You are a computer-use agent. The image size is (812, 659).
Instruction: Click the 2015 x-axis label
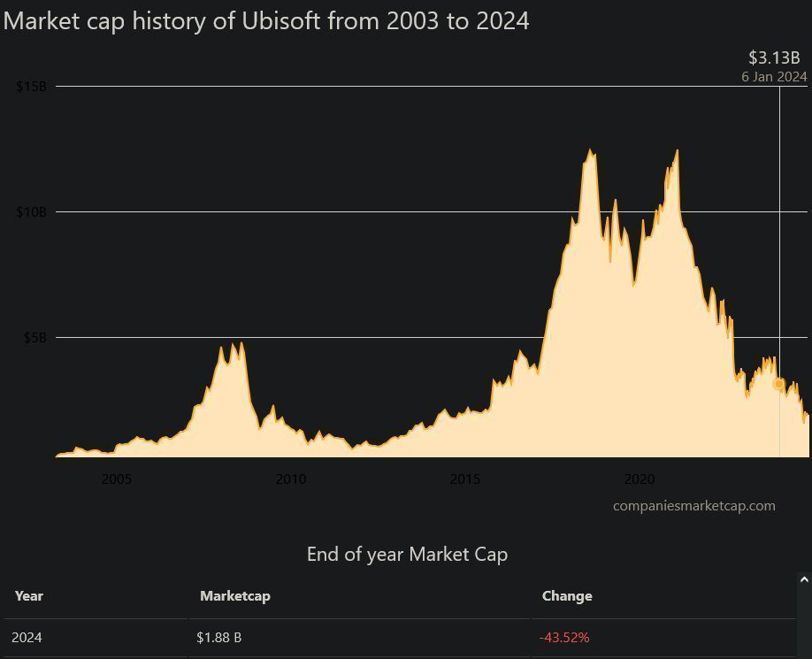point(464,479)
